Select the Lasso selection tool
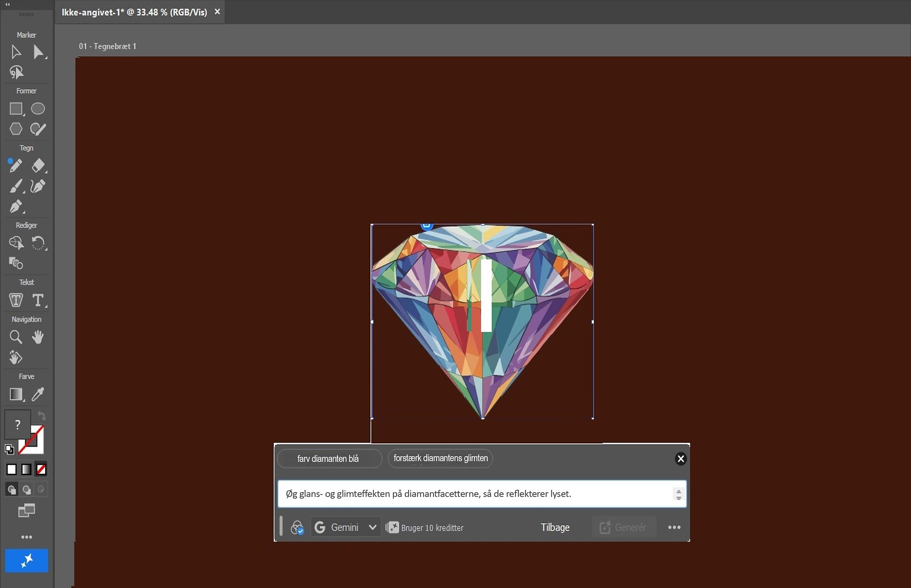The height and width of the screenshot is (588, 911). click(x=16, y=72)
